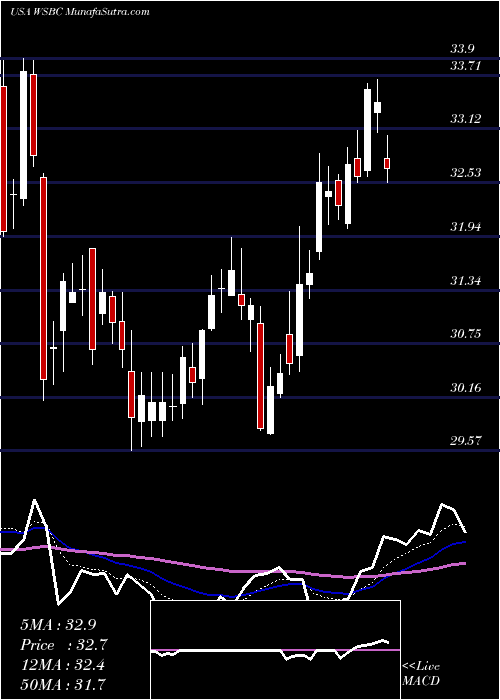Select the 33.9 price level label
The width and height of the screenshot is (500, 700).
(x=464, y=49)
